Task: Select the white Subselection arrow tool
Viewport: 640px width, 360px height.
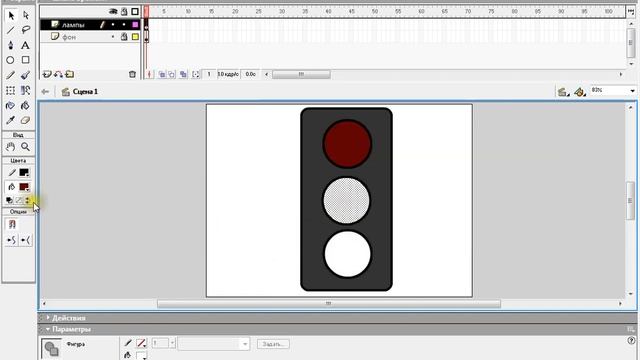Action: point(26,16)
